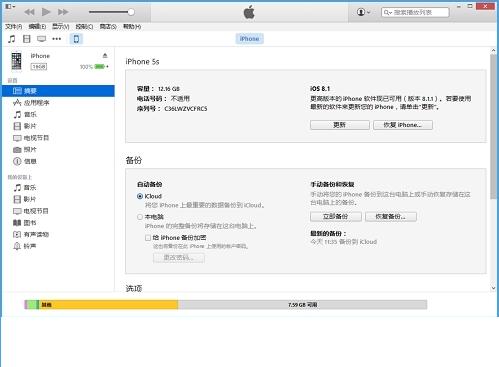
Task: Click the iPhone tab at the top center
Action: pyautogui.click(x=249, y=39)
